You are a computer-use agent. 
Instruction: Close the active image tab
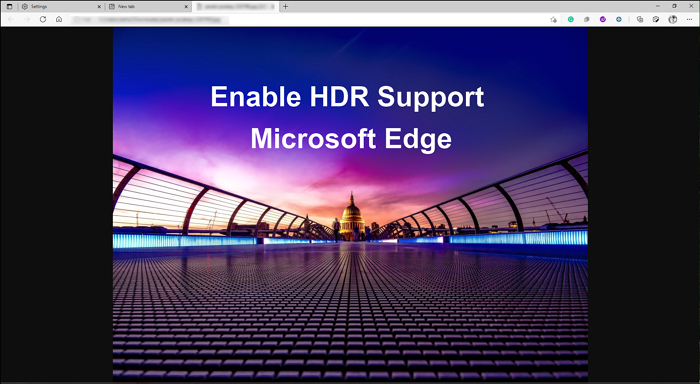(273, 7)
